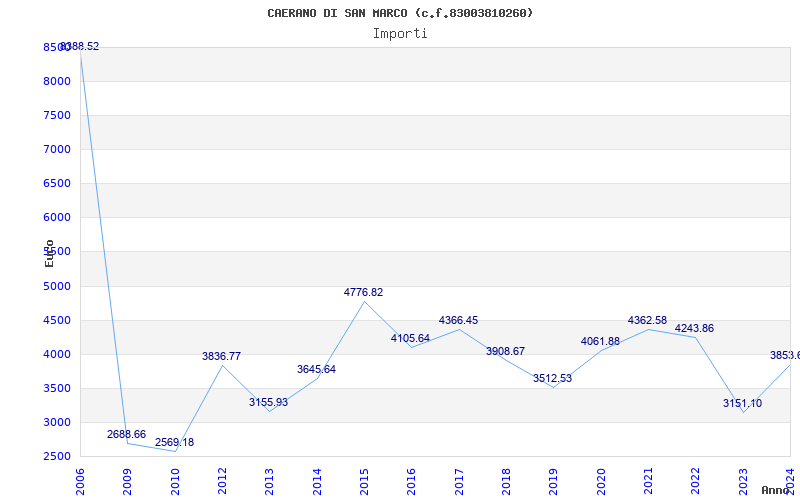Click the 8388.52 data label at top
This screenshot has width=800, height=500.
[80, 46]
